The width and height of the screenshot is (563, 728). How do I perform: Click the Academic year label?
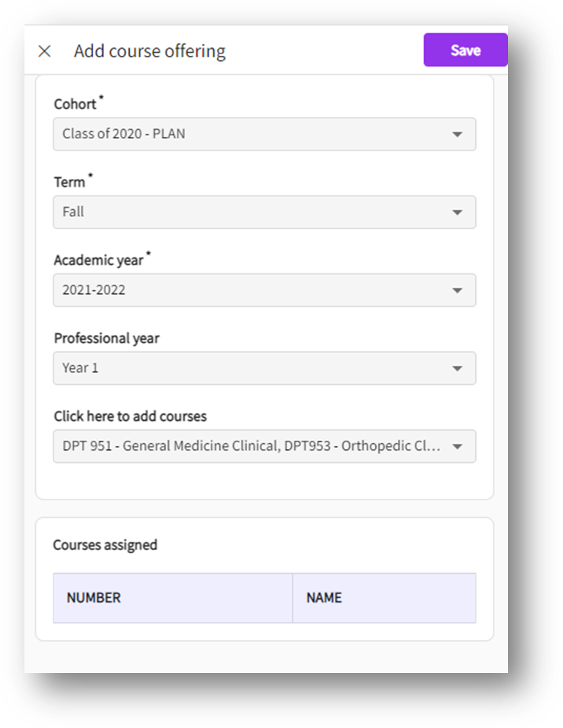[x=99, y=260]
